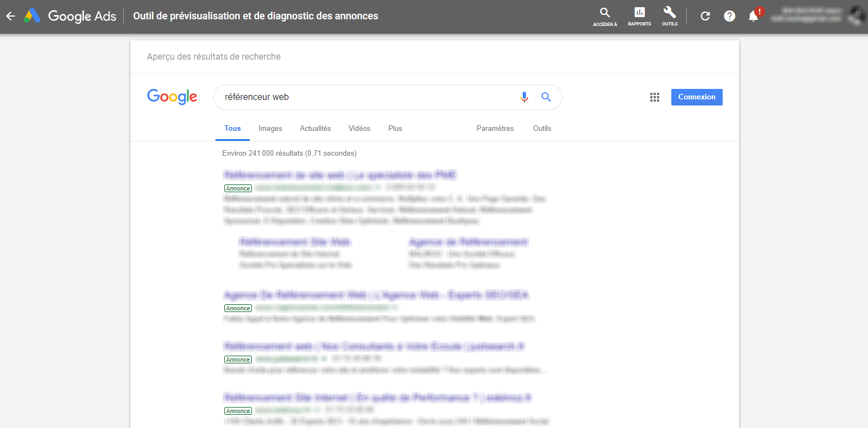Switch to the Images tab
This screenshot has width=868, height=428.
point(270,129)
